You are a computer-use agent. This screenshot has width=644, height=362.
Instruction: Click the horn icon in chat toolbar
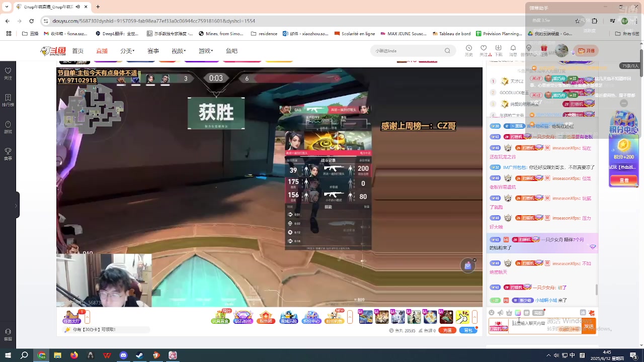point(500,313)
